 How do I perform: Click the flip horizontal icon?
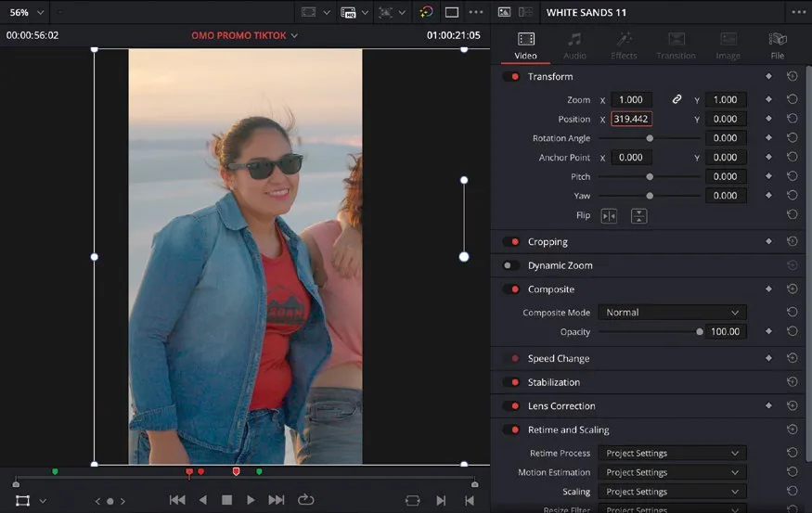(609, 216)
